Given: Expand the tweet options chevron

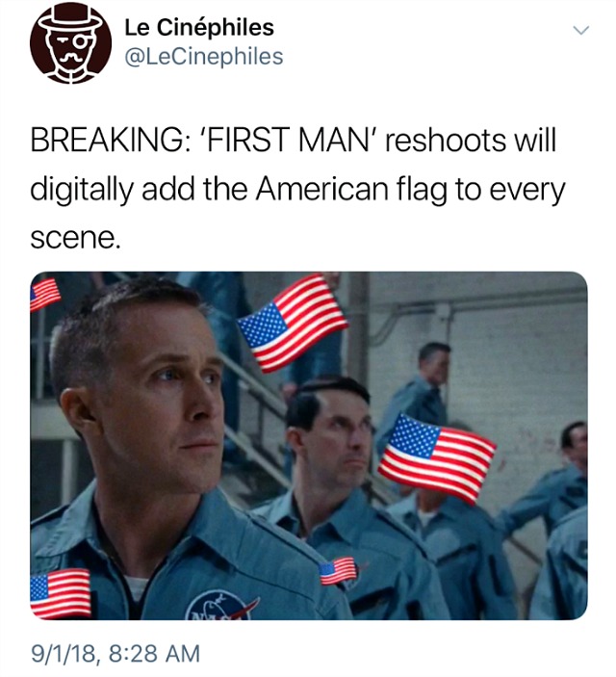Looking at the screenshot, I should point(580,30).
